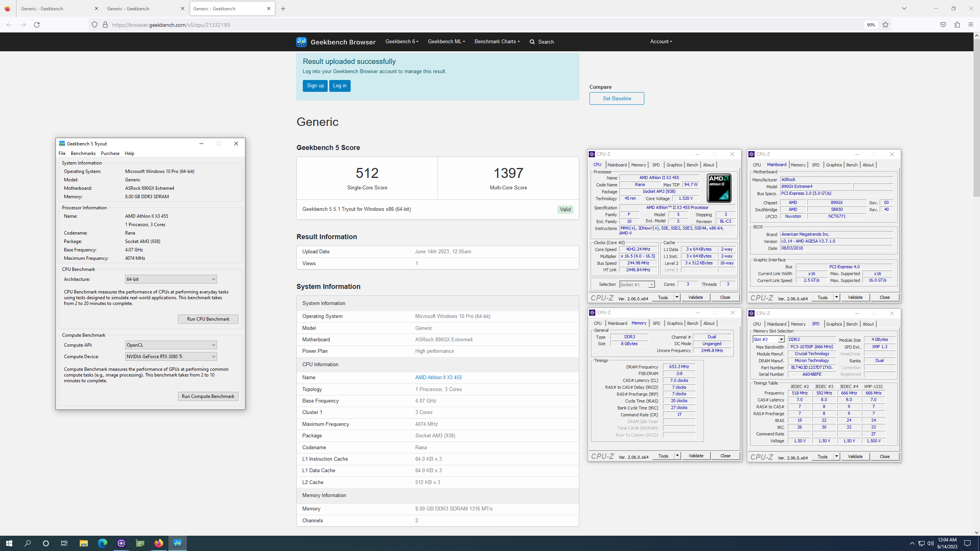Viewport: 980px width, 551px height.
Task: Open the Firefox hamburger menu
Action: [x=970, y=25]
